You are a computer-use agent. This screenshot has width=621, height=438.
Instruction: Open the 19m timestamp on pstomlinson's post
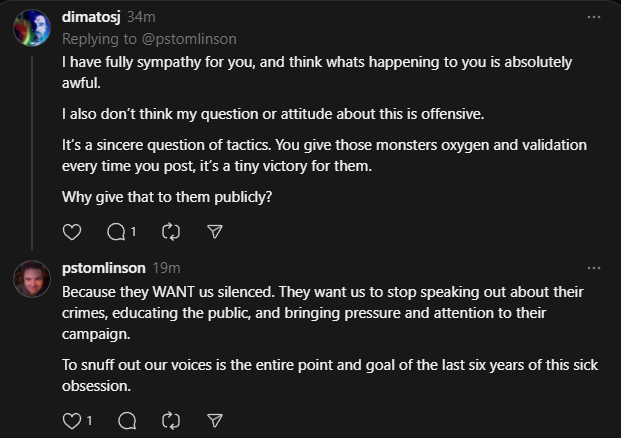[166, 268]
